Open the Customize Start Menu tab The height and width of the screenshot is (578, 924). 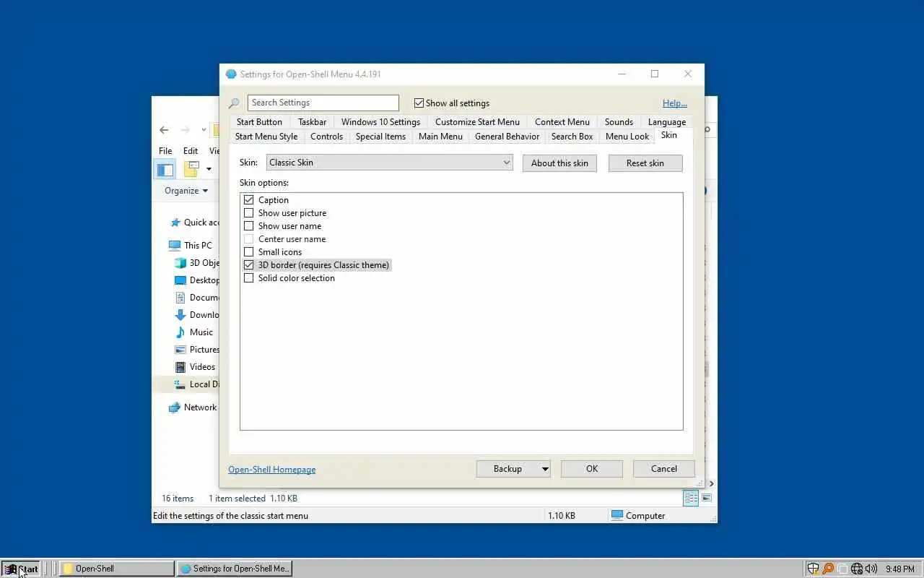click(x=477, y=122)
